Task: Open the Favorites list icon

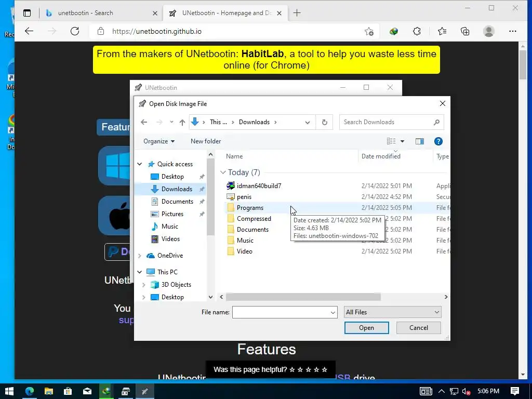Action: point(442,32)
